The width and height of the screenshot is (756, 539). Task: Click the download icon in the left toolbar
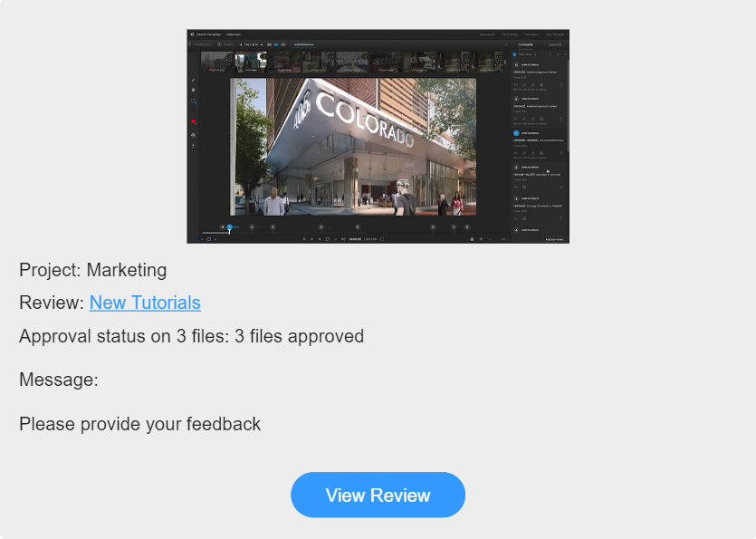click(193, 145)
